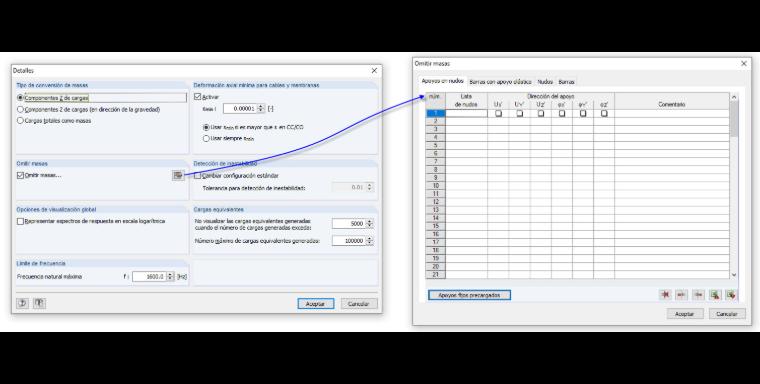Click the red delete-all icon in Omitir masas

point(665,294)
